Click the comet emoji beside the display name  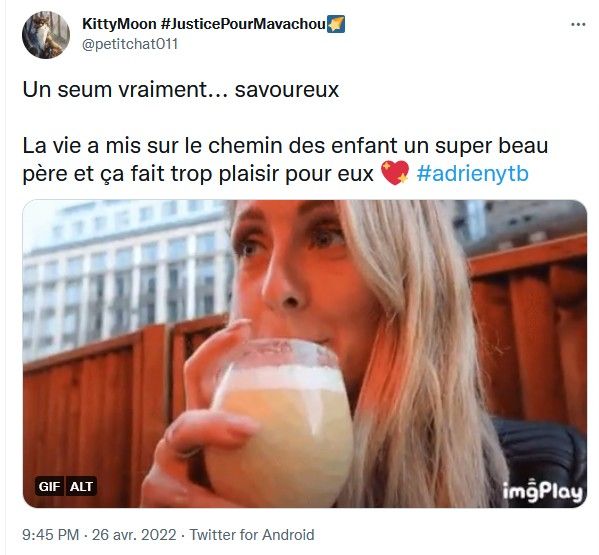tap(336, 24)
